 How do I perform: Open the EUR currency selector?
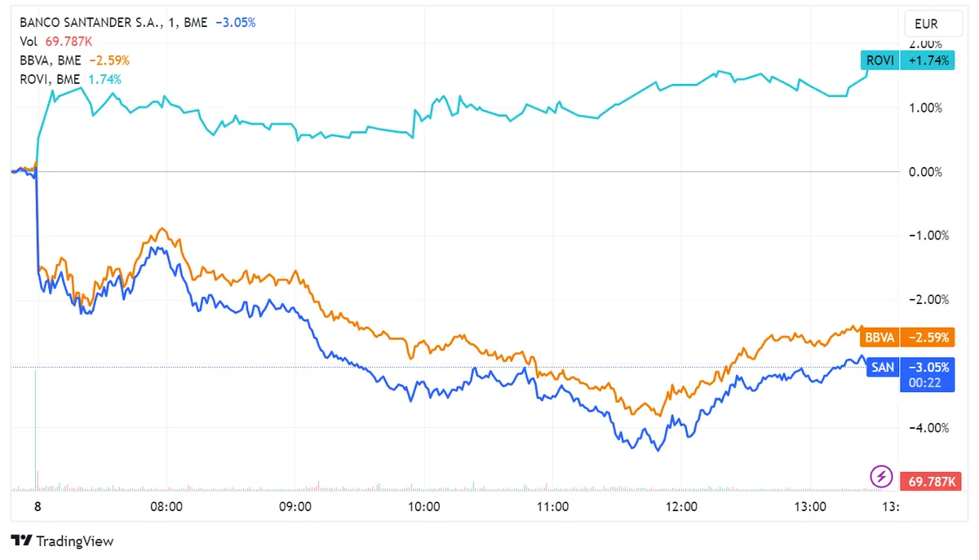click(x=932, y=24)
